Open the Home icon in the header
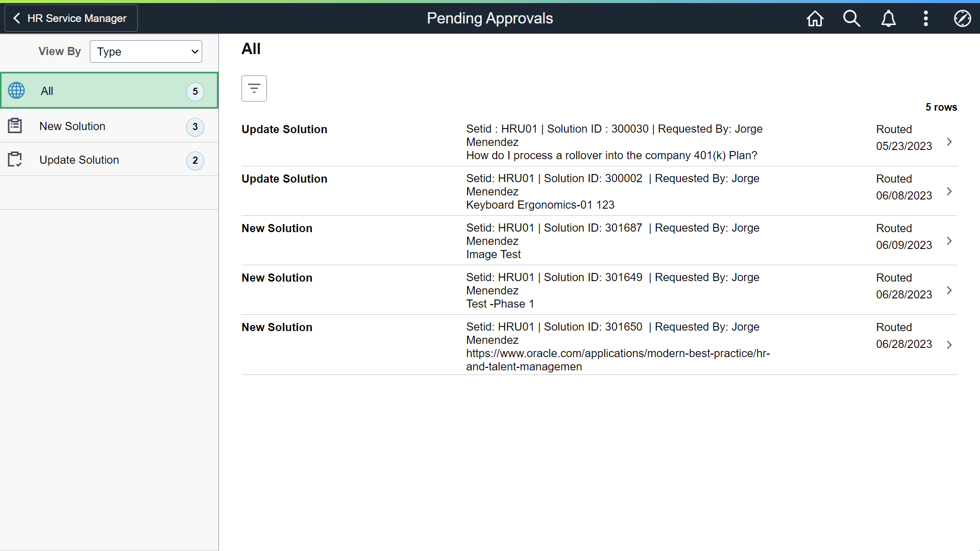The height and width of the screenshot is (551, 980). point(815,18)
